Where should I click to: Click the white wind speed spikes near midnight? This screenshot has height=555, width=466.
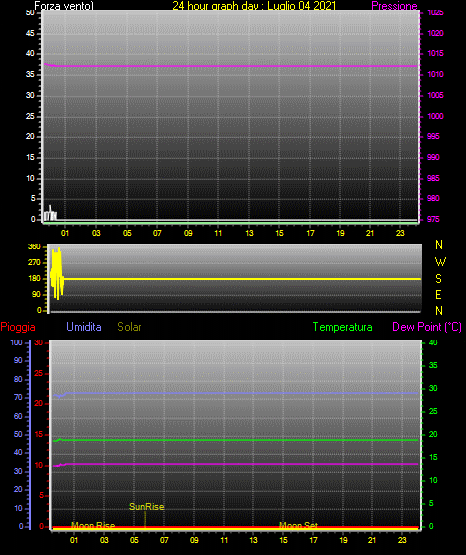[50, 213]
